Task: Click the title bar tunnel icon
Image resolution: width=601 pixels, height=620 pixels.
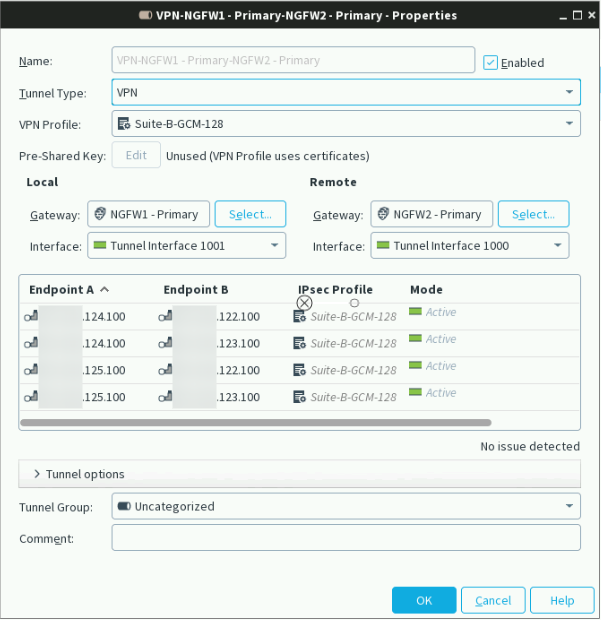Action: click(146, 15)
